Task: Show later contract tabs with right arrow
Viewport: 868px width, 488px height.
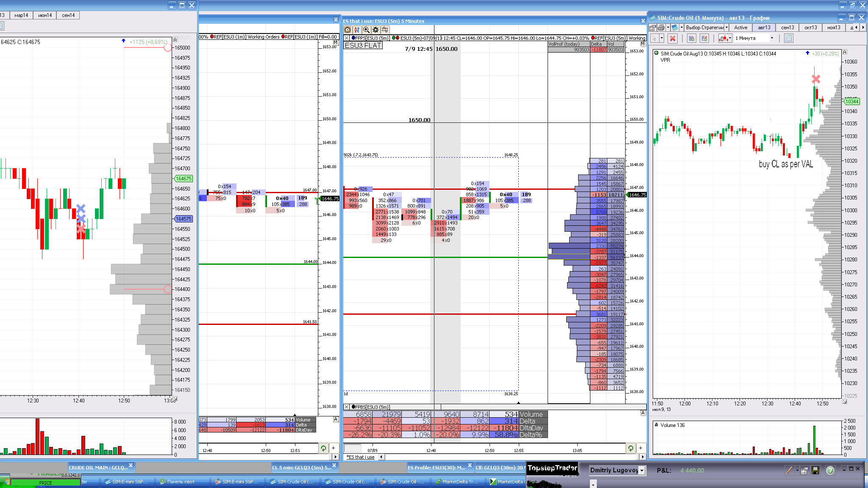Action: click(863, 28)
